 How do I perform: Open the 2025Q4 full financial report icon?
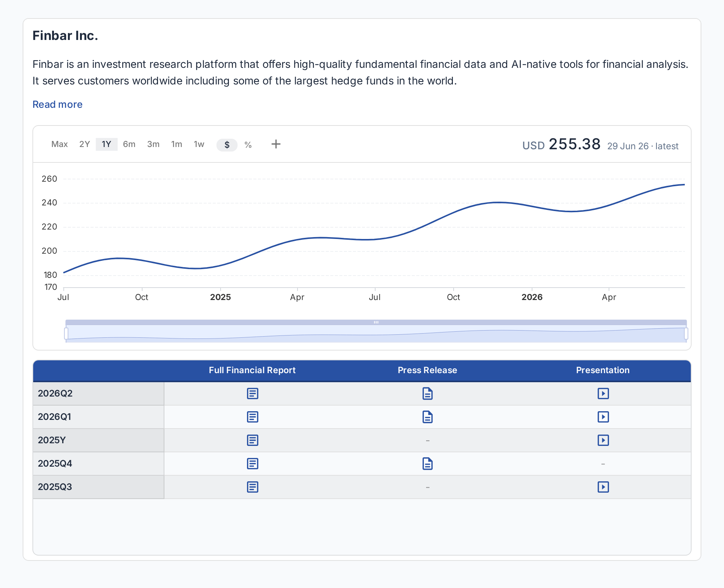(x=252, y=464)
